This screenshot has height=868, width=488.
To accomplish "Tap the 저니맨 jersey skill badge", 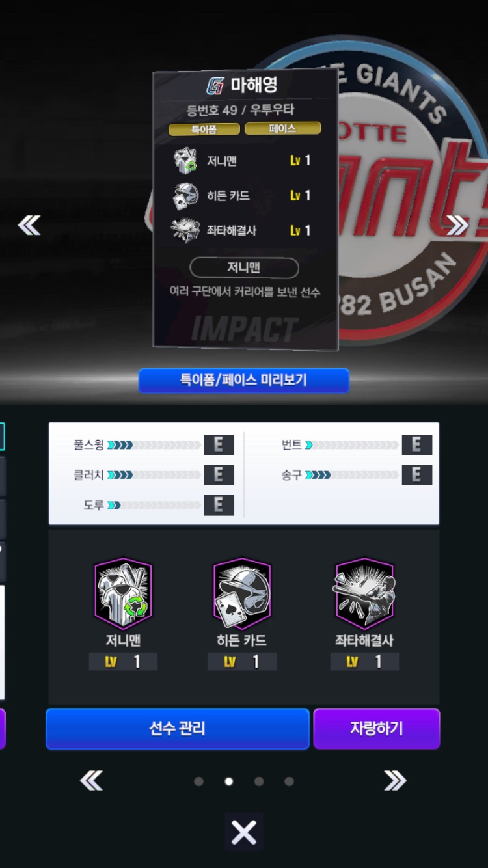I will pyautogui.click(x=123, y=593).
